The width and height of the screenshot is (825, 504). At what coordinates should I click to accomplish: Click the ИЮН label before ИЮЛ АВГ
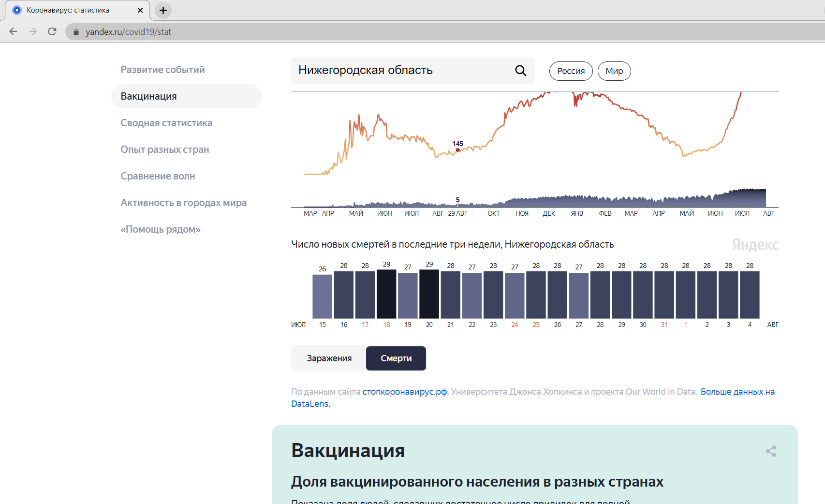click(715, 213)
